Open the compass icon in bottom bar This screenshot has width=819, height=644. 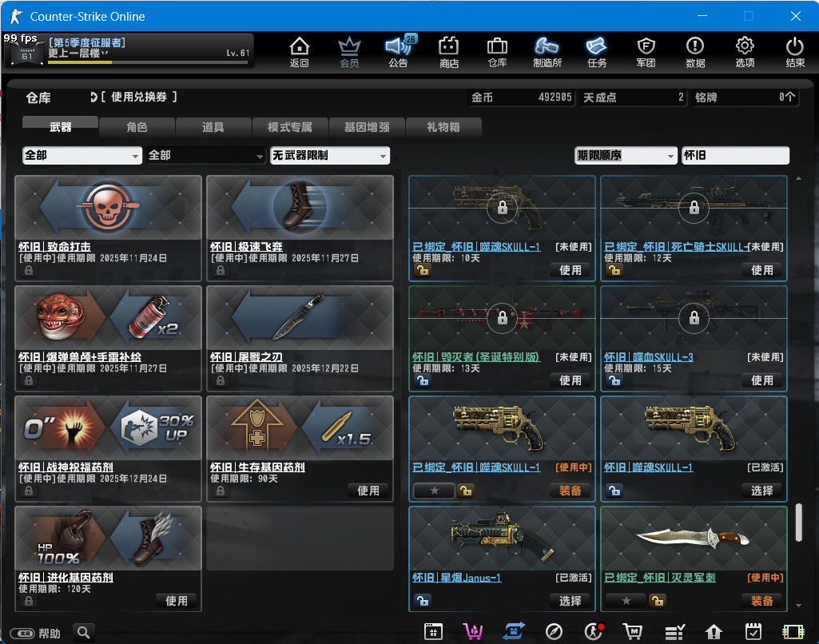pyautogui.click(x=554, y=632)
